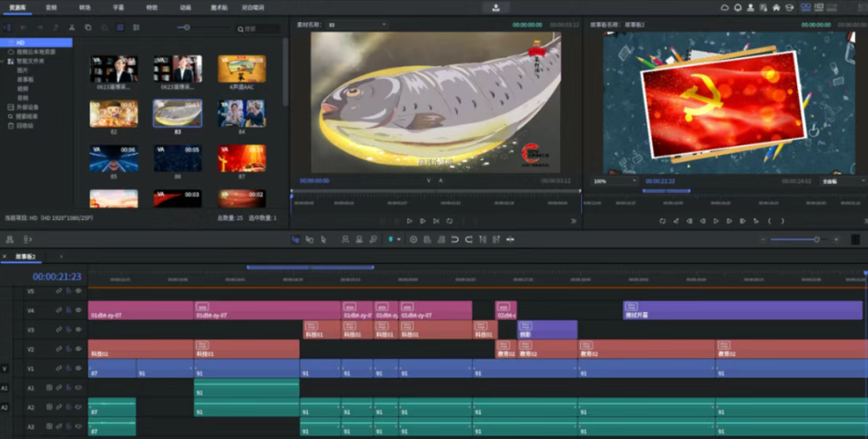Screen dimensions: 868x439
Task: Click the home icon in top-right toolbar
Action: tap(776, 7)
